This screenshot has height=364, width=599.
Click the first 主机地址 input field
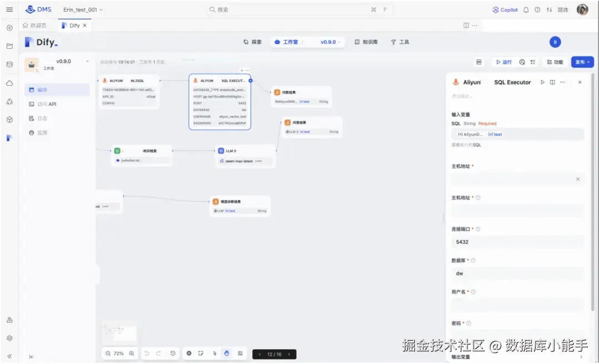point(517,179)
